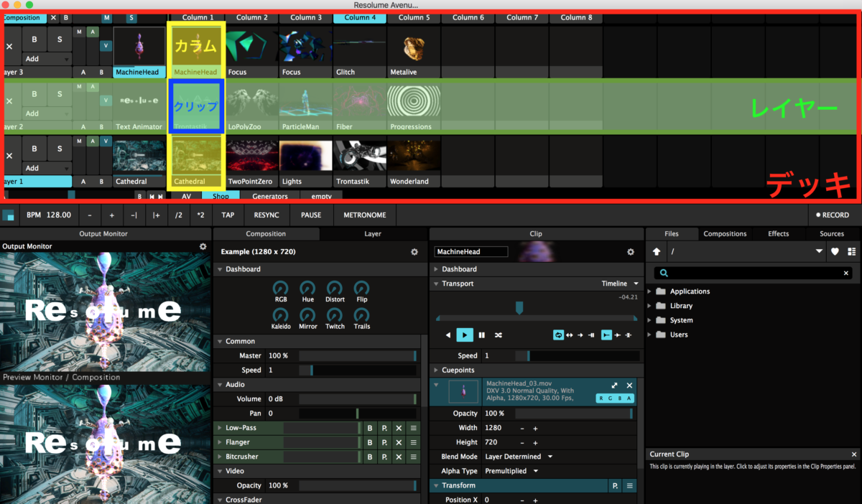The height and width of the screenshot is (504, 862).
Task: Adjust the Composition Master slider
Action: click(x=358, y=356)
